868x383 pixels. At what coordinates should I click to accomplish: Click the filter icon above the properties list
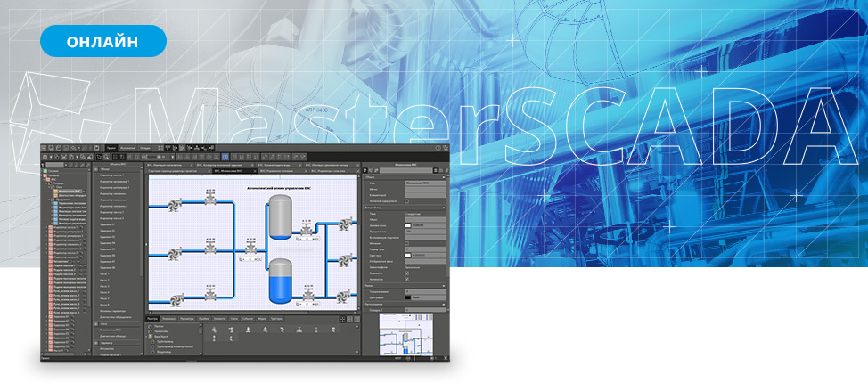[x=364, y=170]
